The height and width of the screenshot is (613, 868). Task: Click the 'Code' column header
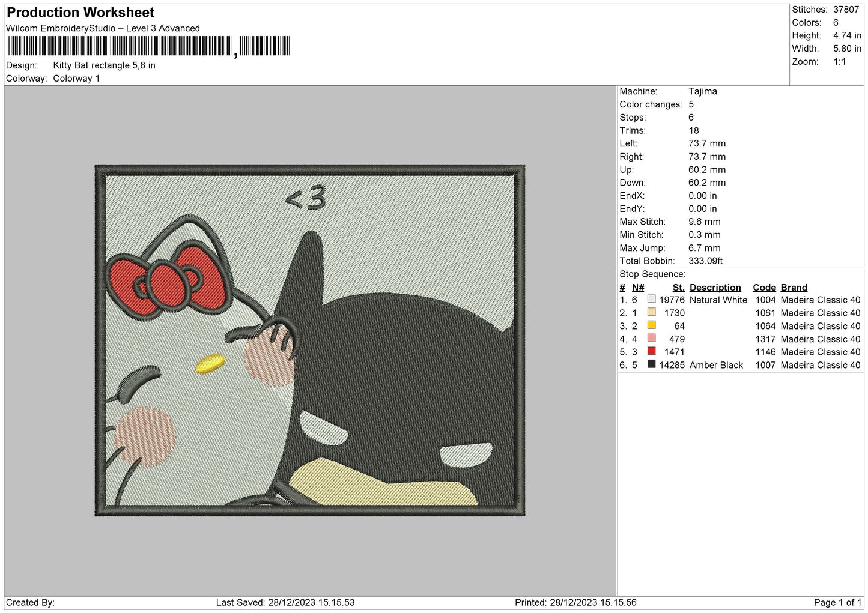(764, 288)
